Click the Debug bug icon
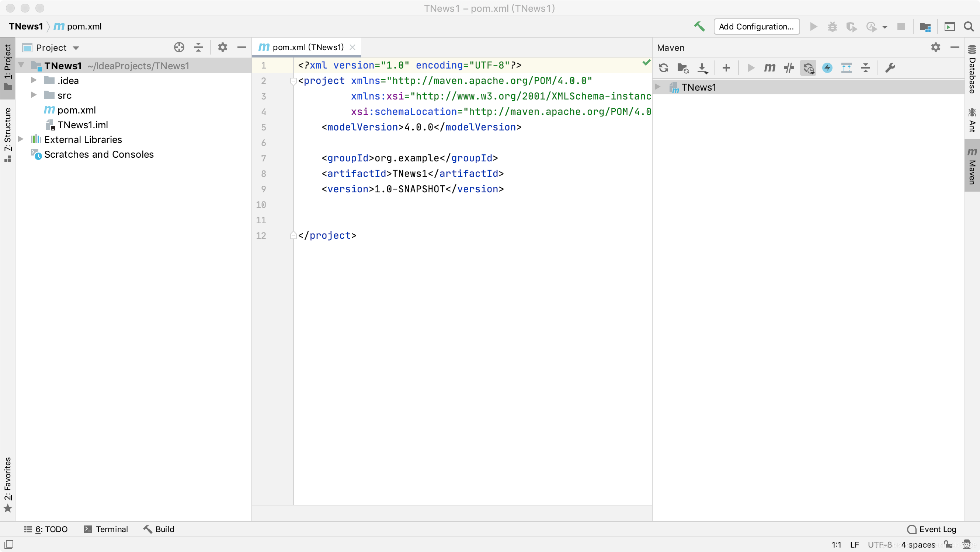 point(833,27)
